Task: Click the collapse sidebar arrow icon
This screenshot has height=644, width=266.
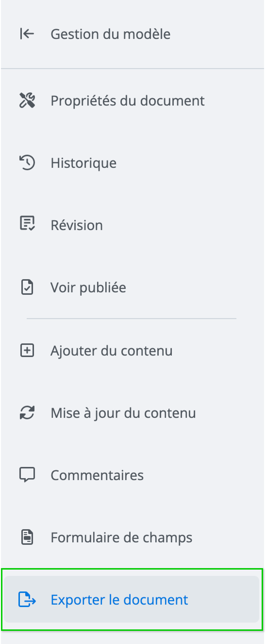Action: (x=27, y=34)
